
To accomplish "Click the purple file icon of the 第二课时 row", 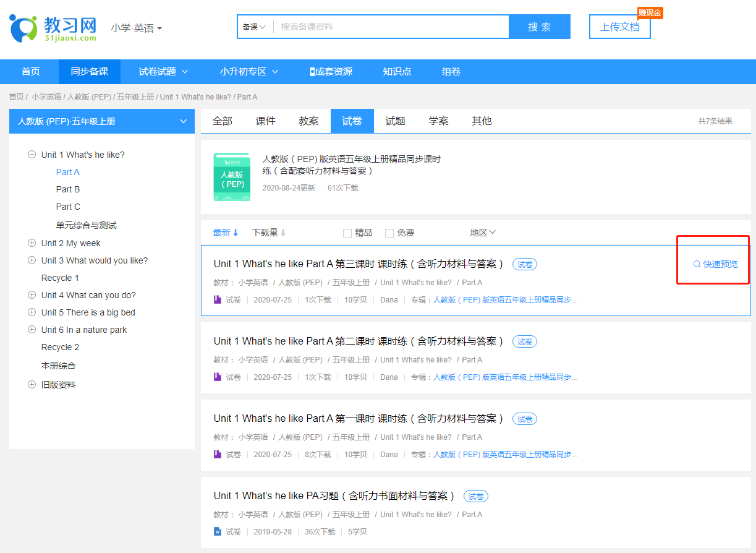I will coord(217,377).
